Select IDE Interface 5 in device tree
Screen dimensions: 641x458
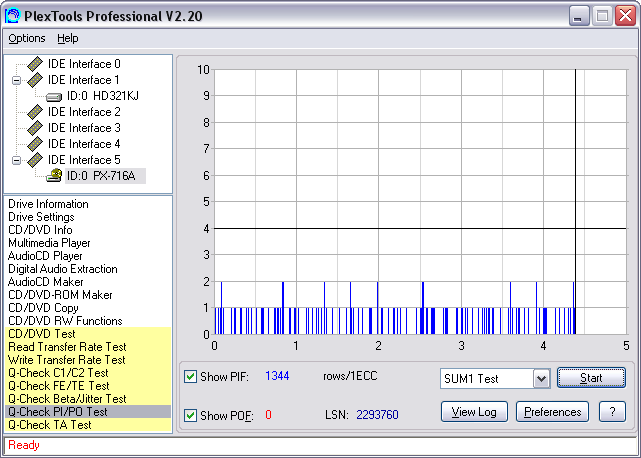click(x=84, y=159)
